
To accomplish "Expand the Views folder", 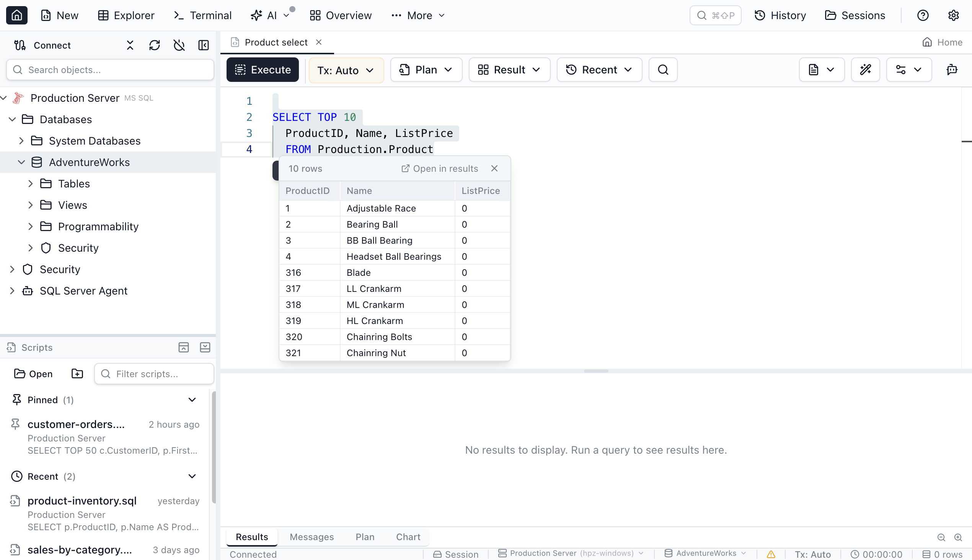I will pos(31,205).
